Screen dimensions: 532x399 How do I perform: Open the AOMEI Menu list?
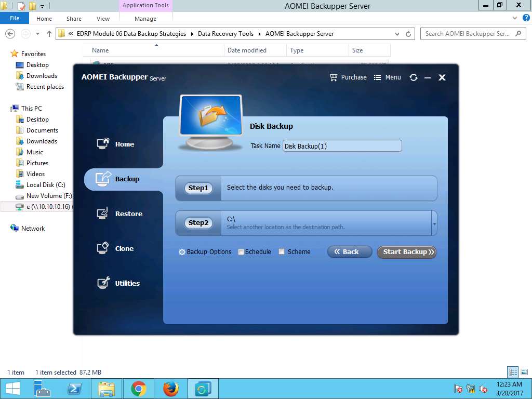(387, 77)
